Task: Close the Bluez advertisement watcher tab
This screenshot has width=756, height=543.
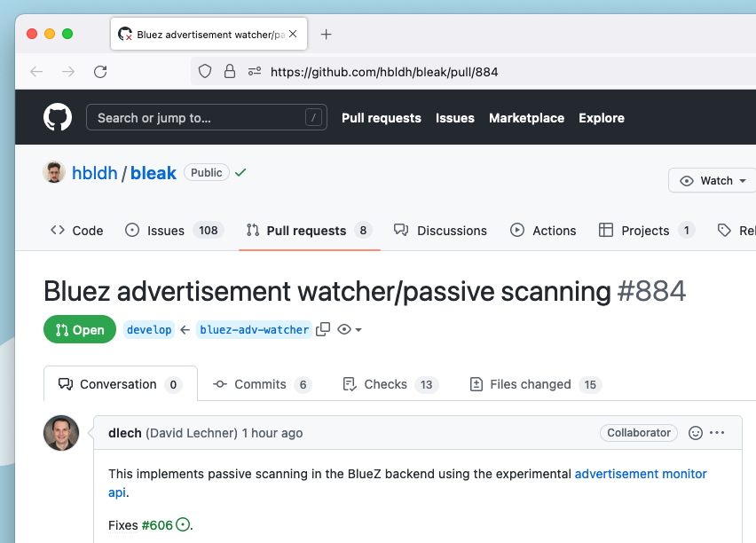Action: (x=293, y=34)
